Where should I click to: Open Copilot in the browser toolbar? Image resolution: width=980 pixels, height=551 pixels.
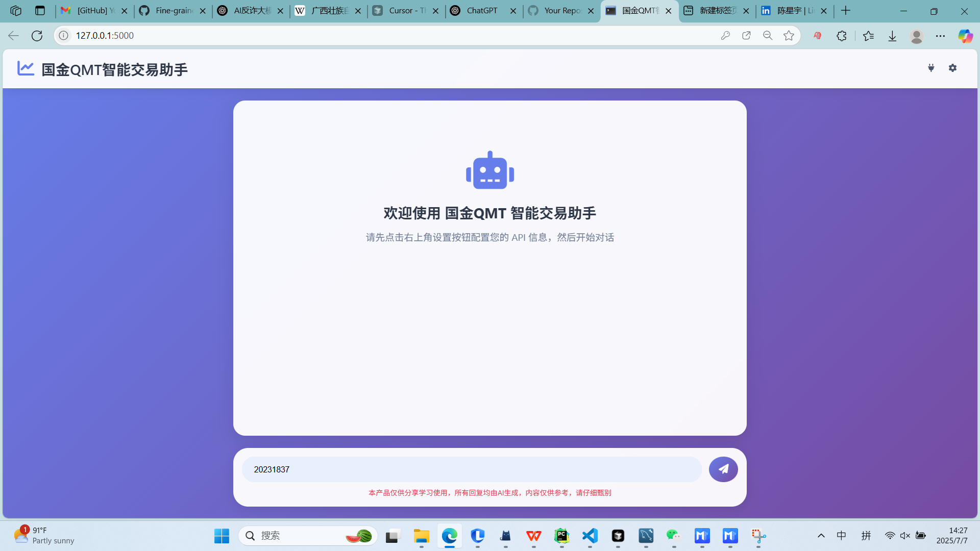click(x=965, y=36)
